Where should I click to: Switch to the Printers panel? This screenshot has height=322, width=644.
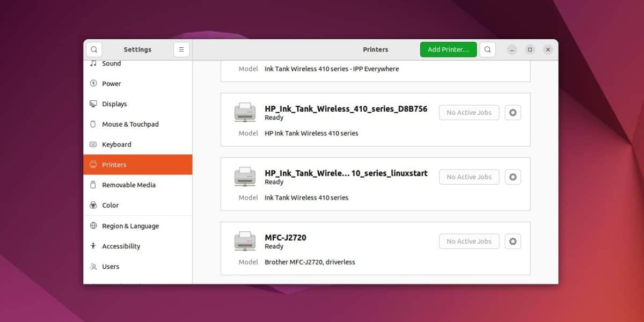coord(114,165)
